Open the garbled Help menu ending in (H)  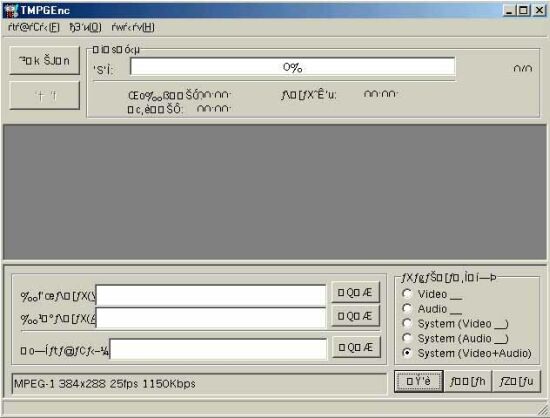133,27
